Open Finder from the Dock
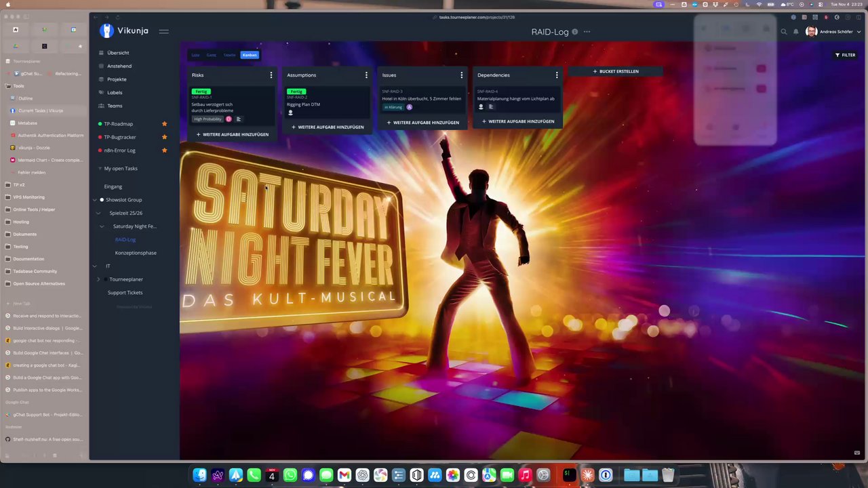Screen dimensions: 868x488 (x=199, y=475)
